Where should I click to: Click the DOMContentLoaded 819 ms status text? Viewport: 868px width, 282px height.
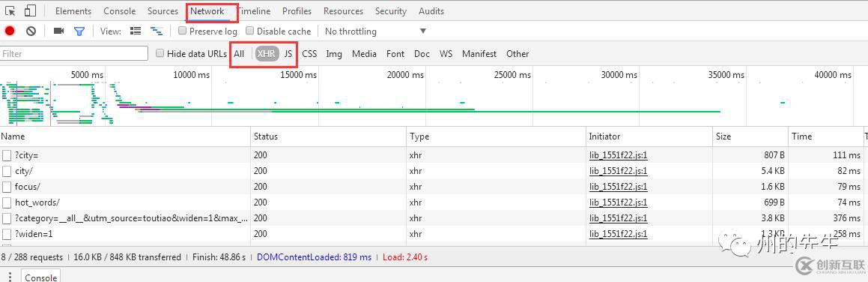(x=315, y=257)
